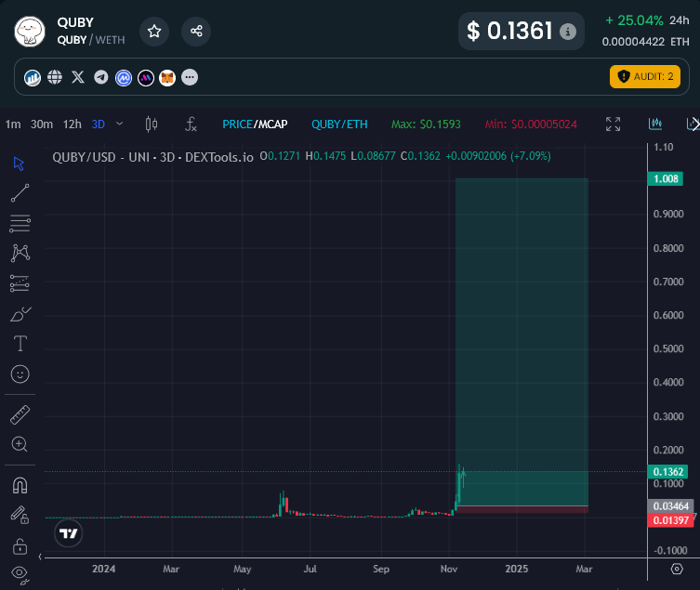Toggle lock all drawings
Image resolution: width=700 pixels, height=590 pixels.
pos(20,546)
